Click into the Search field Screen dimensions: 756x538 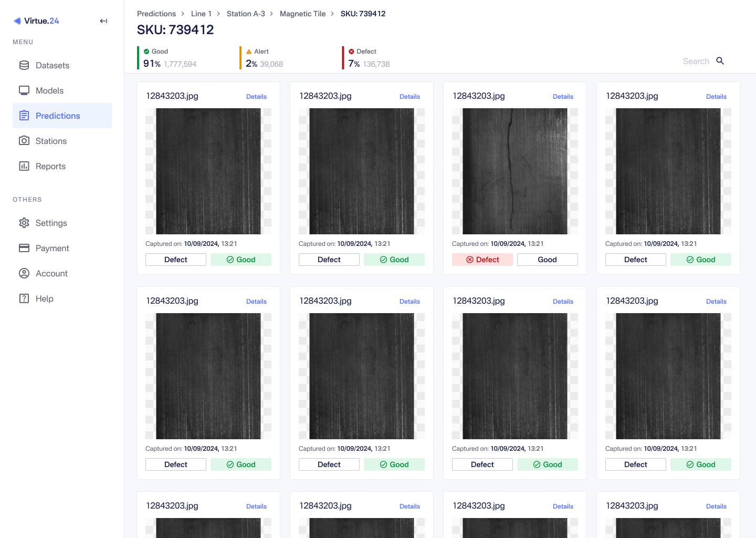695,61
